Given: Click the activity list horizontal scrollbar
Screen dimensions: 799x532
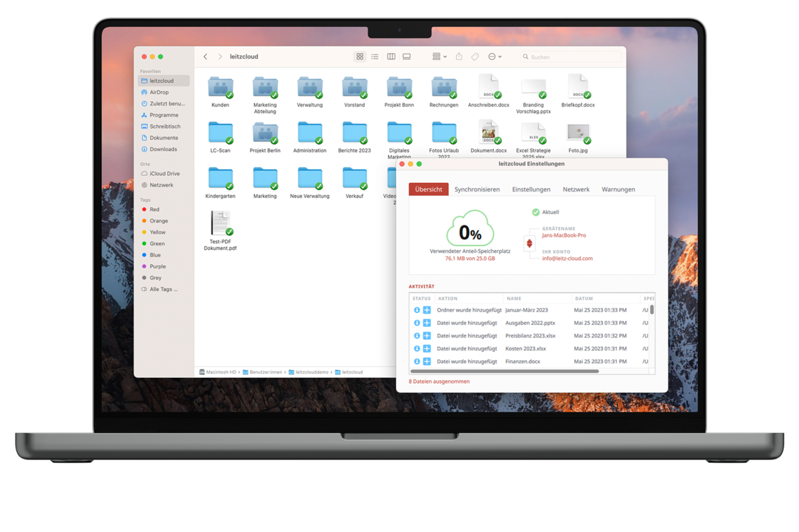Looking at the screenshot, I should click(504, 371).
